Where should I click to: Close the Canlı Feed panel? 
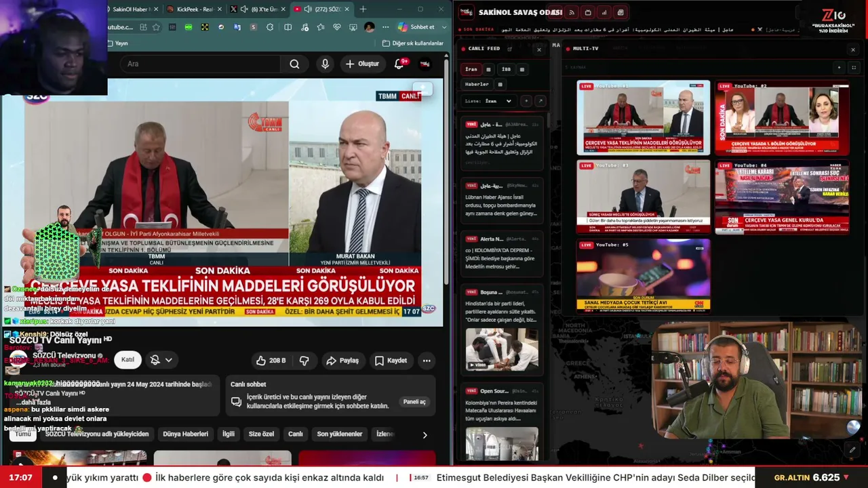[539, 49]
